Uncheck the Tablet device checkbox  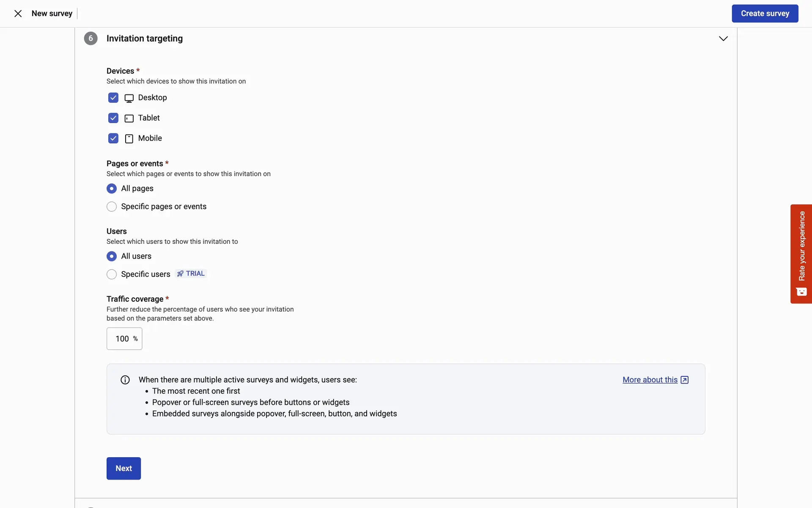[113, 118]
